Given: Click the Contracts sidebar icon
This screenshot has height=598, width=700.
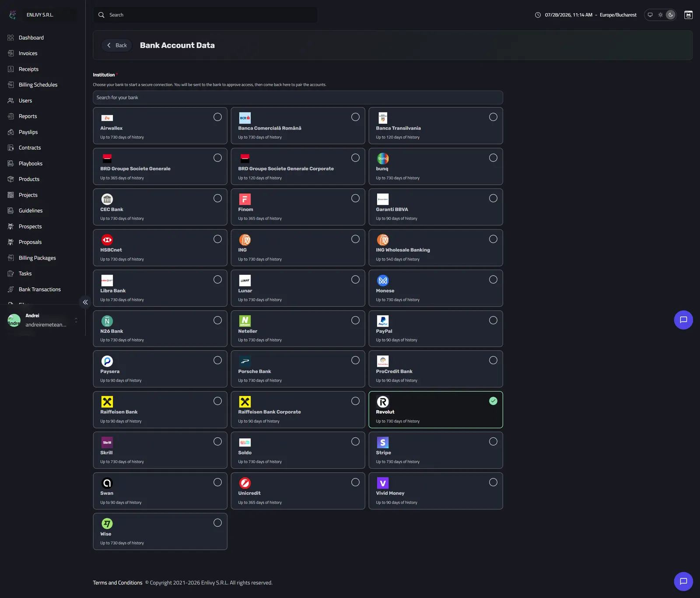Looking at the screenshot, I should pyautogui.click(x=11, y=148).
